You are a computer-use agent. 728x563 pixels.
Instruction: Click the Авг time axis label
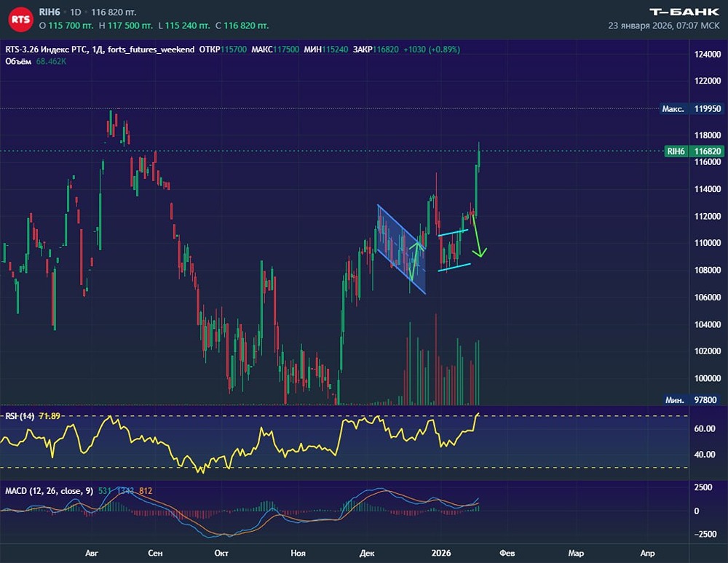tap(92, 554)
